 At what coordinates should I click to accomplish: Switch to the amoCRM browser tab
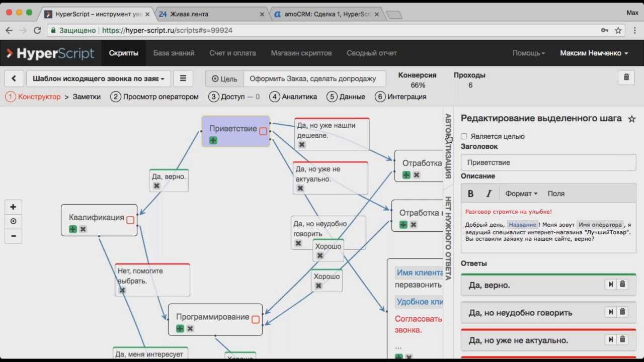[x=327, y=14]
